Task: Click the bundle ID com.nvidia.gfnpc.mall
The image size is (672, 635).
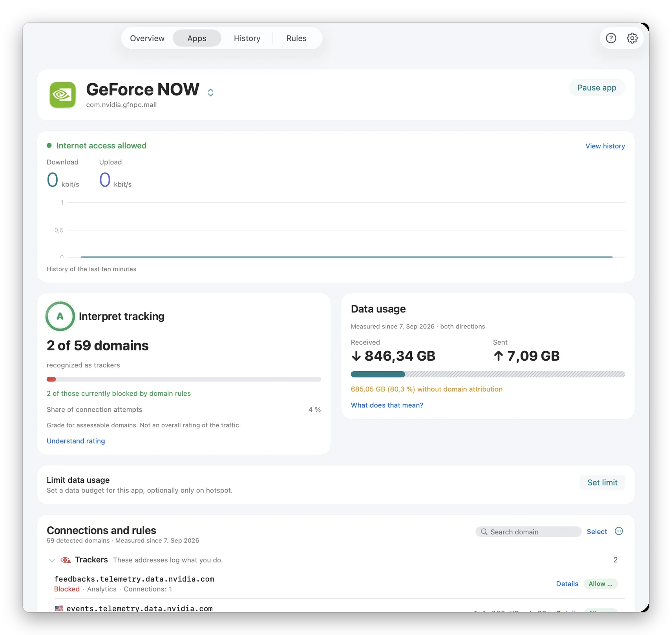Action: 121,105
